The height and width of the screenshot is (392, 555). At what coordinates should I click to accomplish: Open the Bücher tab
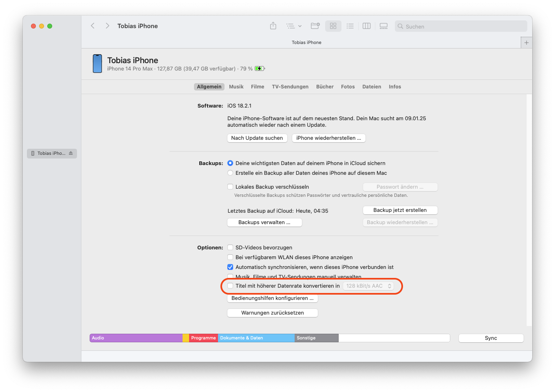tap(325, 87)
